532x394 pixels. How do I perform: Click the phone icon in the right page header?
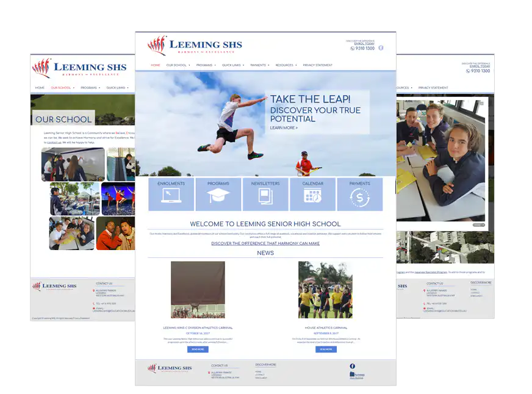tap(468, 71)
